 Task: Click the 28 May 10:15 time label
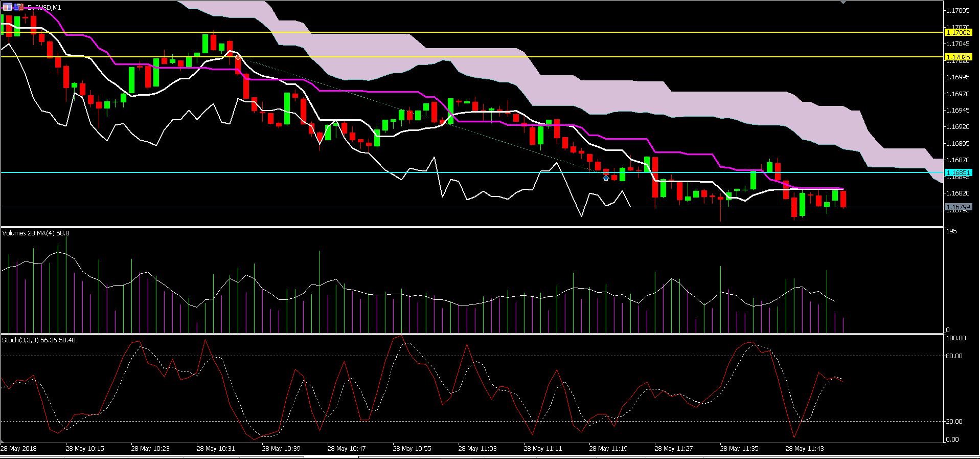85,449
